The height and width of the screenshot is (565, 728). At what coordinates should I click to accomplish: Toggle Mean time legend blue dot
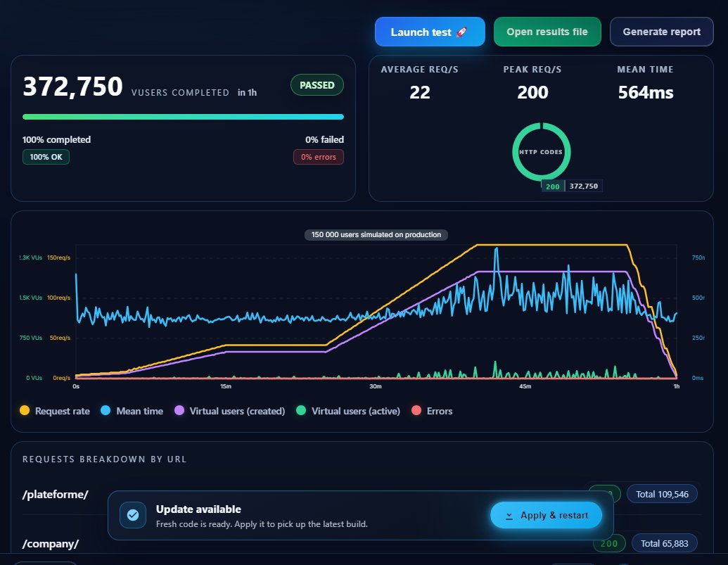[106, 410]
